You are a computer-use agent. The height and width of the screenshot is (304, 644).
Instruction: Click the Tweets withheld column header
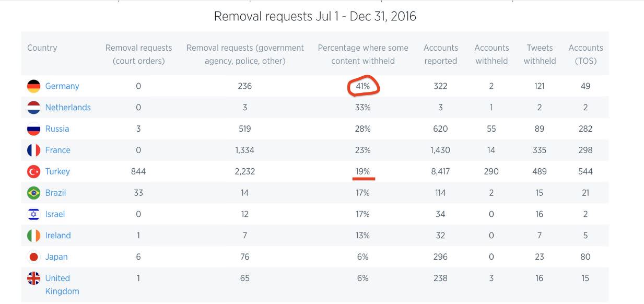pos(540,54)
